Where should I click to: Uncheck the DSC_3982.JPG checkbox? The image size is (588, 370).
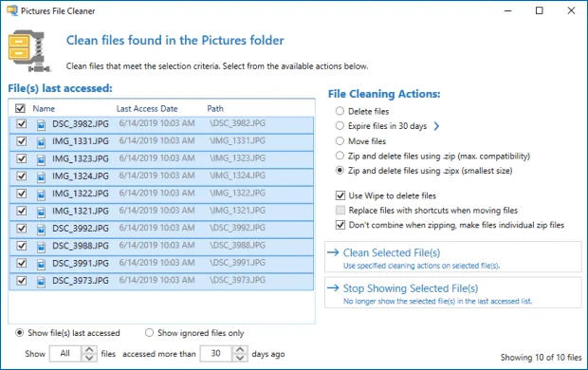22,123
